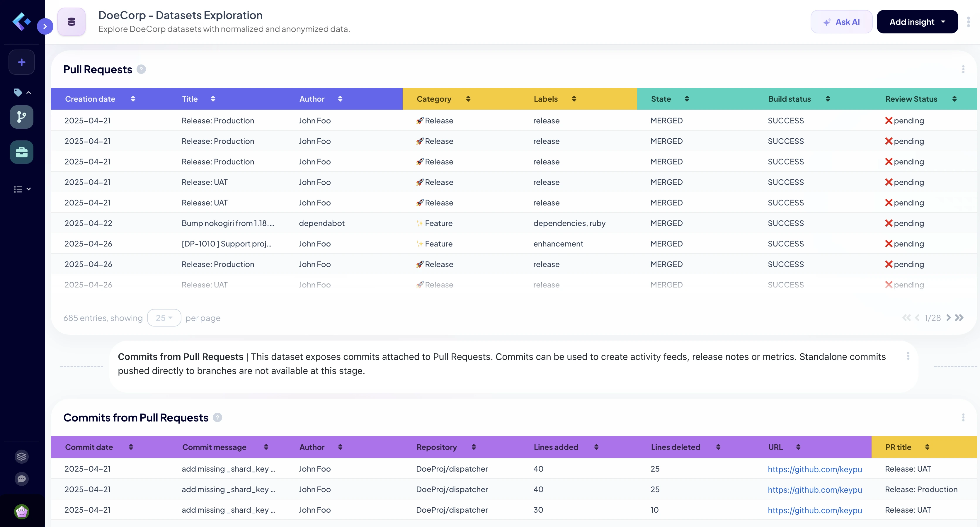Open the three-dot menu at top right
The width and height of the screenshot is (980, 527).
969,22
